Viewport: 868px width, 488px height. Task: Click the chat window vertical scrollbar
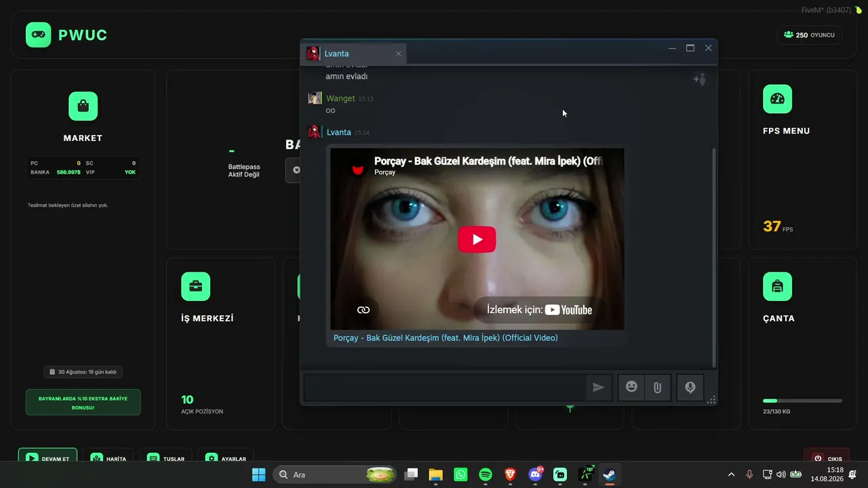(713, 258)
